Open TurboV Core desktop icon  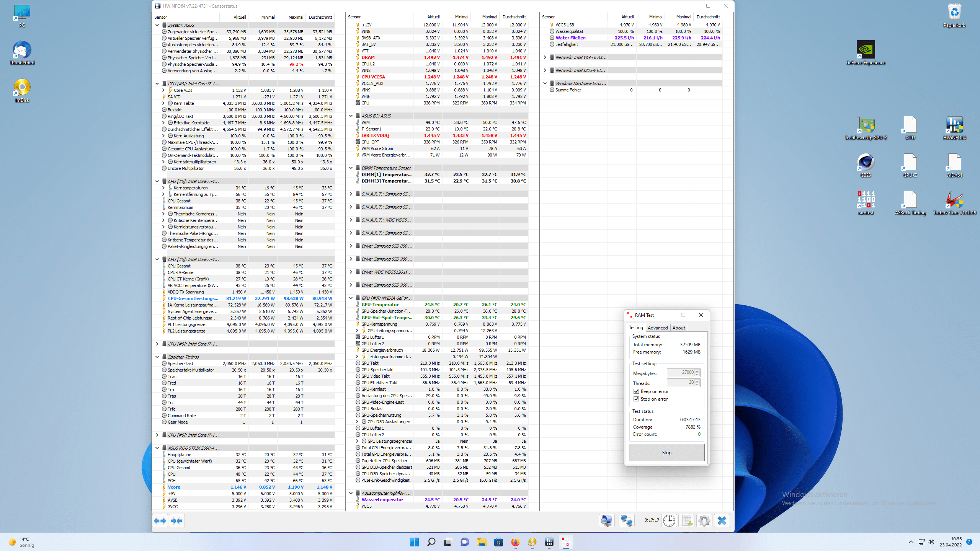[x=954, y=203]
